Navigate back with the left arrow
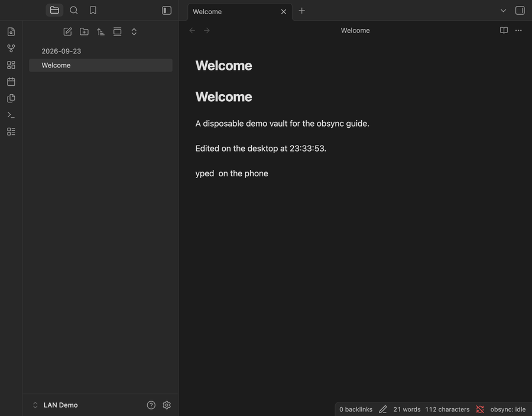This screenshot has width=532, height=416. 192,31
